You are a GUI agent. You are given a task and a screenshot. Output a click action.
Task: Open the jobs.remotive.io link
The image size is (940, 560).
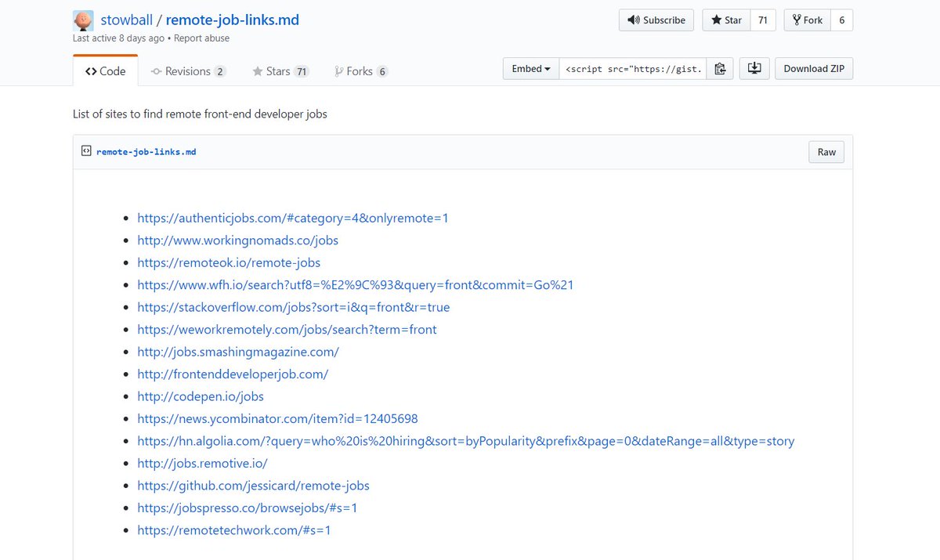(202, 464)
